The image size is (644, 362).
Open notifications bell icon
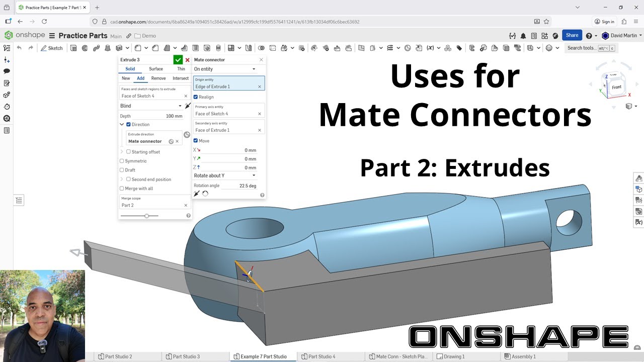click(523, 36)
